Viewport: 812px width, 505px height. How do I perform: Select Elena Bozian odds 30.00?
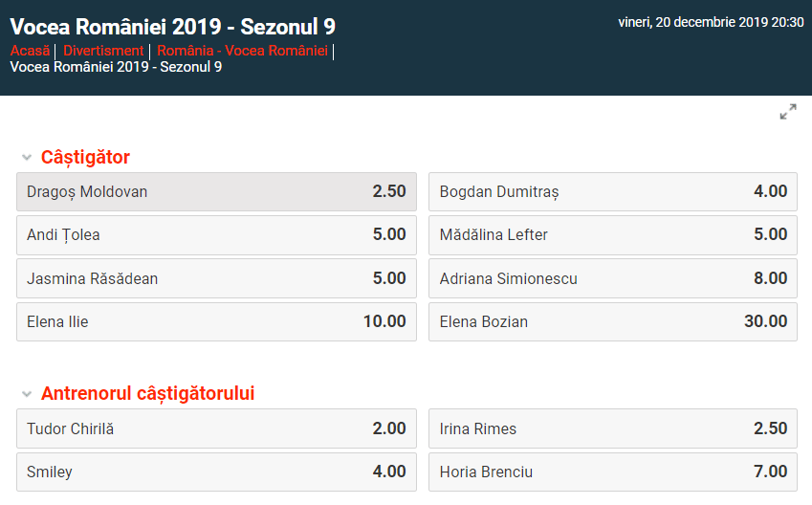pyautogui.click(x=613, y=321)
